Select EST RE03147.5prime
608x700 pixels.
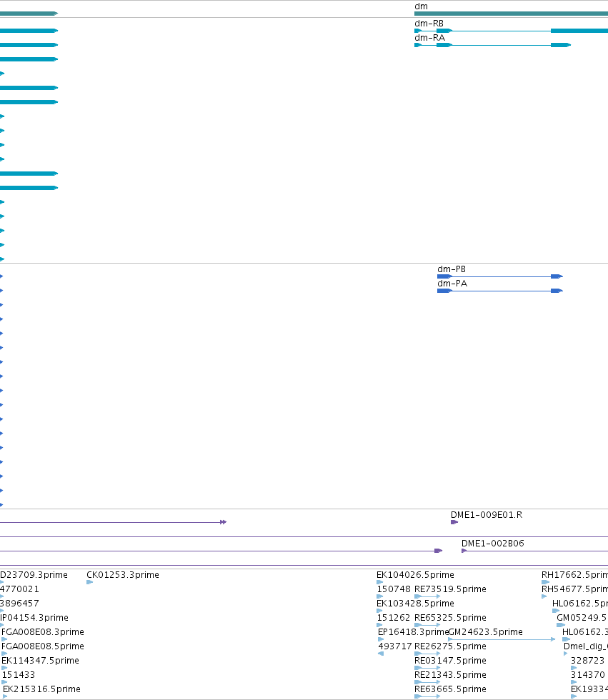pyautogui.click(x=450, y=661)
